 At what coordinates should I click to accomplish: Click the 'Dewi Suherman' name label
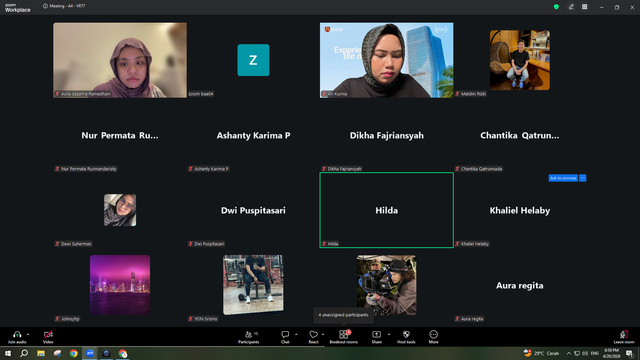point(76,244)
